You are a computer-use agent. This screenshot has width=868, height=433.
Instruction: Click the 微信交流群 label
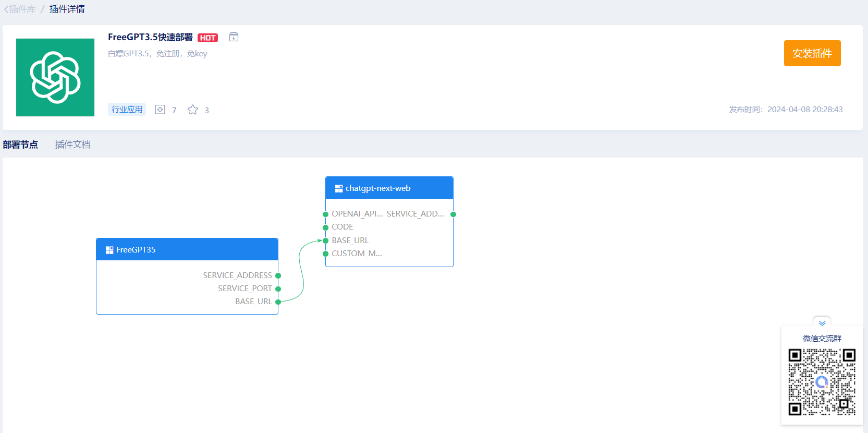tap(822, 339)
